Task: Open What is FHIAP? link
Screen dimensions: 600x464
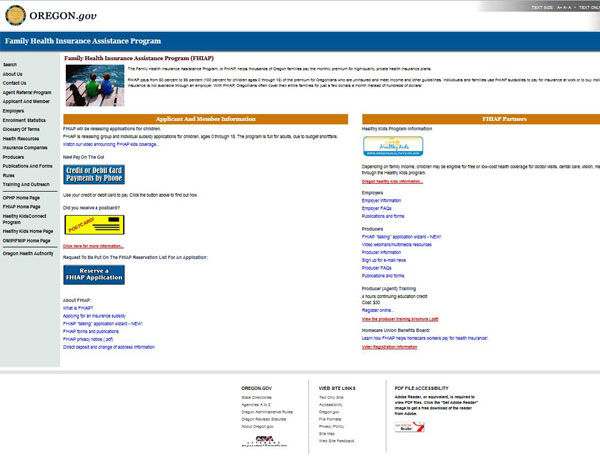Action: point(78,308)
